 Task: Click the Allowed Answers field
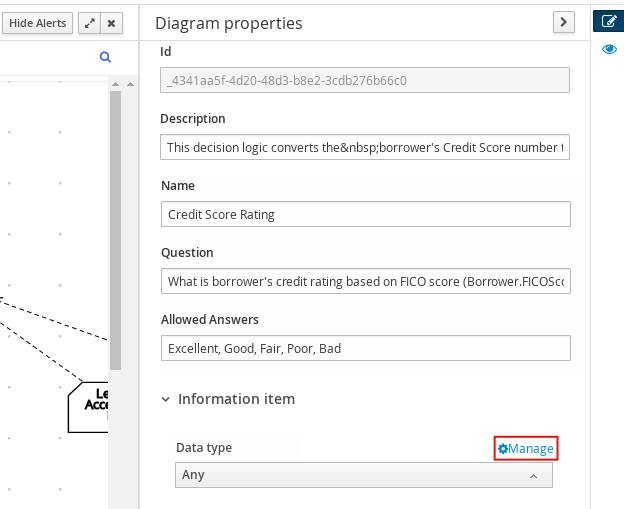coord(364,348)
